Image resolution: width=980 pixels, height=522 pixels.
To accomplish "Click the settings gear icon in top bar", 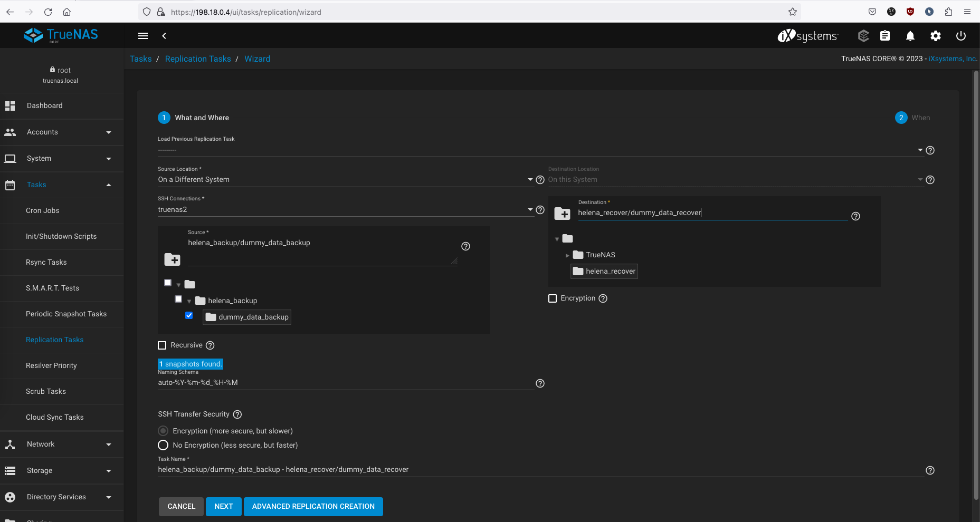I will 935,36.
